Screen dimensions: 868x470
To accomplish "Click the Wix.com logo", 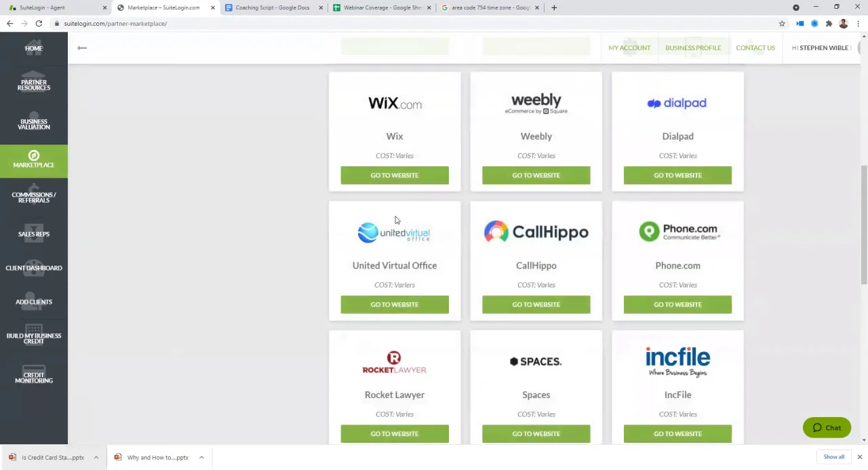I will (x=395, y=104).
